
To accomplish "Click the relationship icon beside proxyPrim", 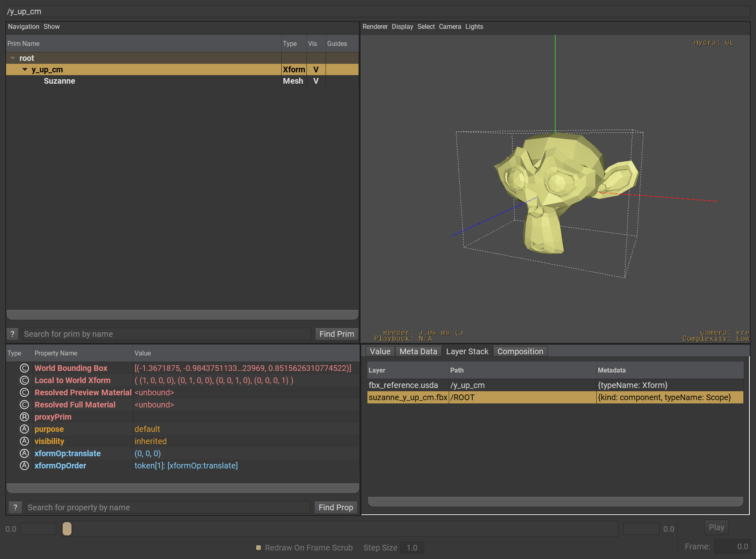I will click(24, 417).
